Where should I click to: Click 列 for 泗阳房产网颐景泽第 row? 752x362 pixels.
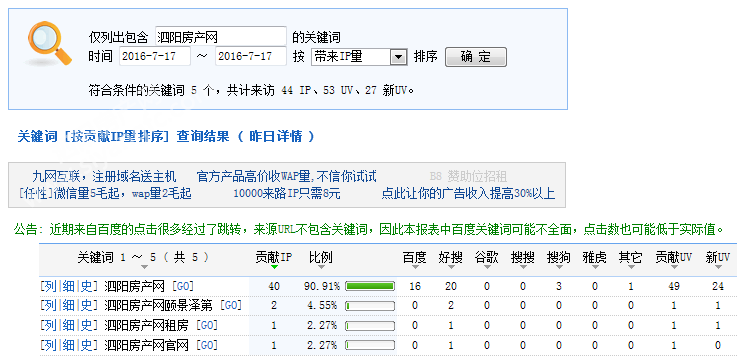tap(51, 305)
